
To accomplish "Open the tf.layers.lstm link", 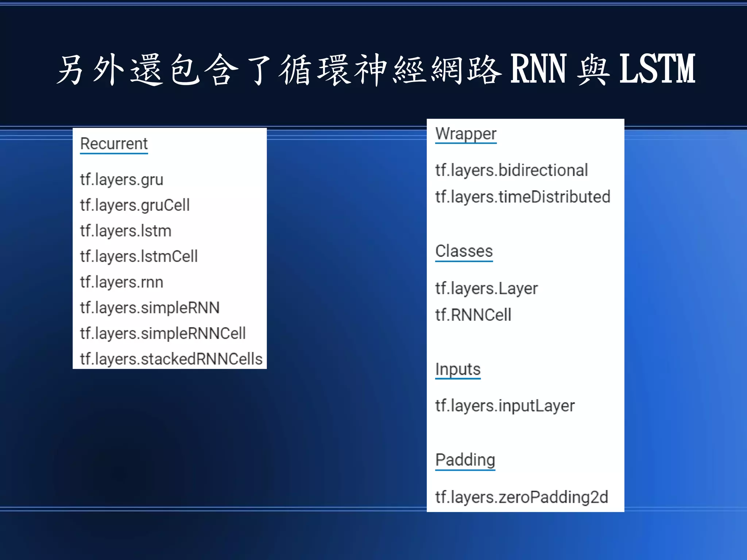I will pyautogui.click(x=125, y=231).
